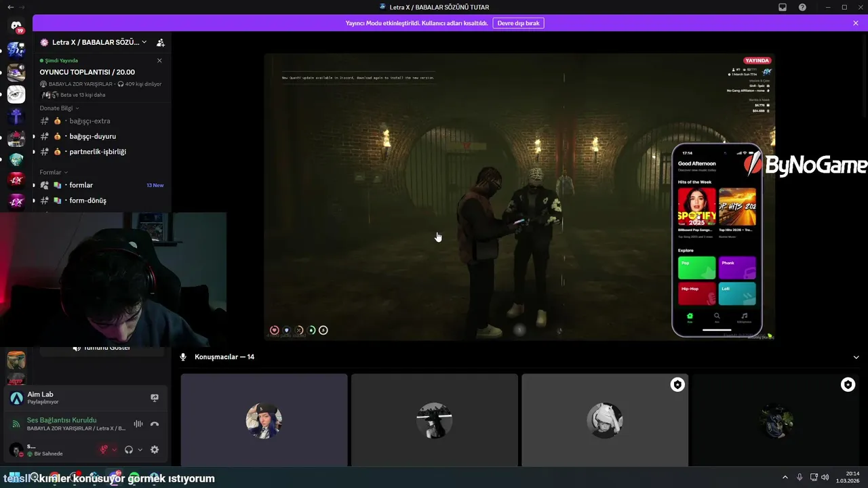Viewport: 868px width, 488px height.
Task: Open Discord direct messages home icon
Action: 16,26
